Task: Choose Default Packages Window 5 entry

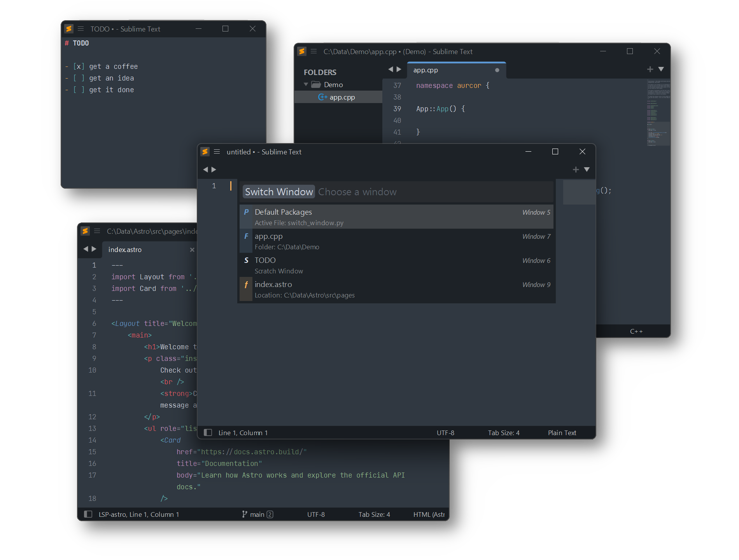Action: [396, 217]
